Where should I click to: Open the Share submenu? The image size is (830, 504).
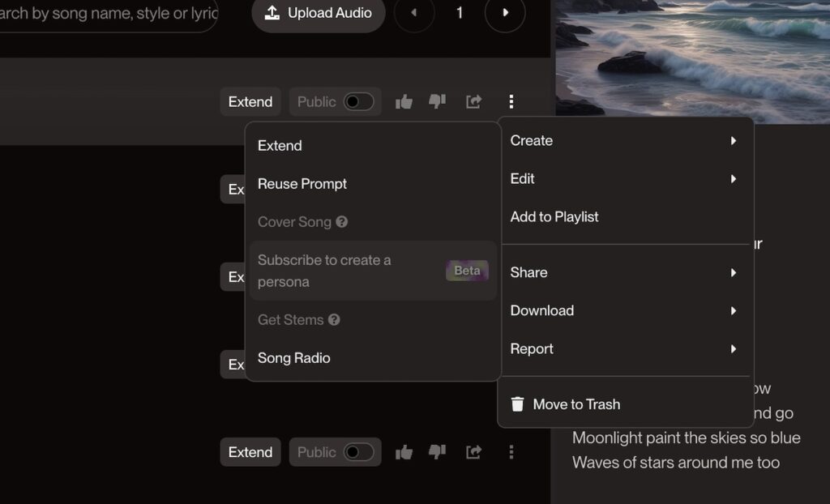tap(622, 272)
